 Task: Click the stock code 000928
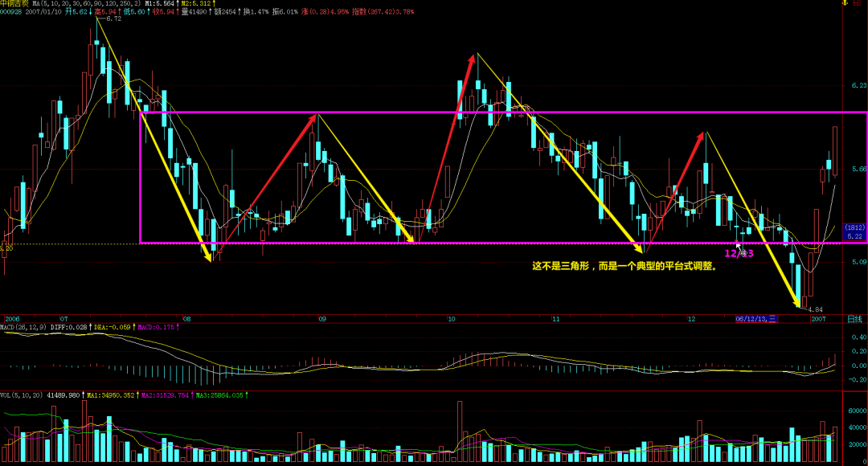point(11,11)
